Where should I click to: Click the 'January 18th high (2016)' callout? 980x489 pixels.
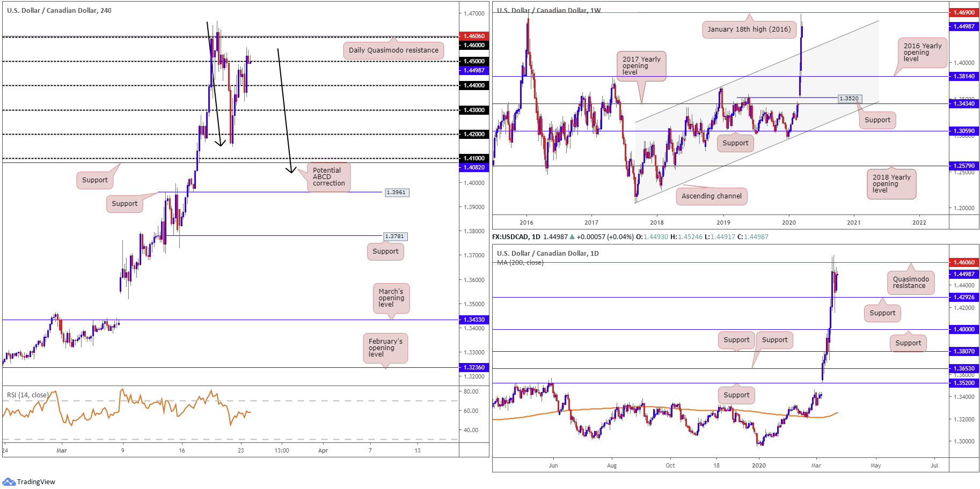[749, 29]
